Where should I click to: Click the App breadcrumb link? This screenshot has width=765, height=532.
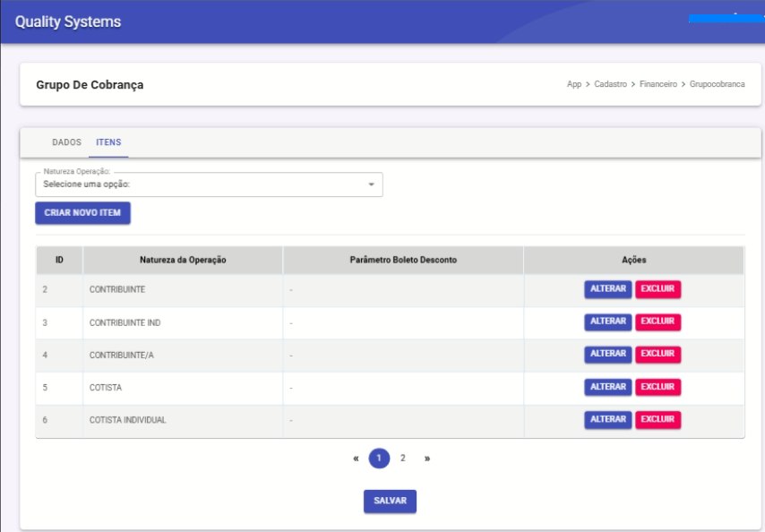574,84
